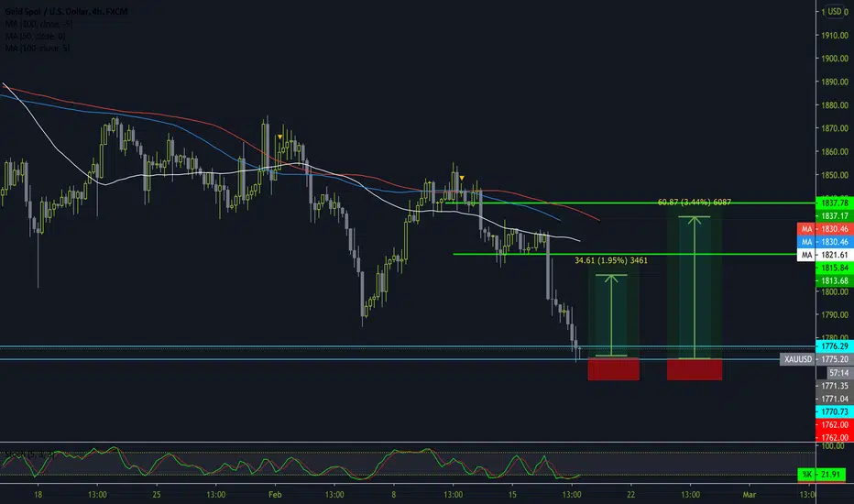Click the 15 date label on the time axis

pos(512,495)
